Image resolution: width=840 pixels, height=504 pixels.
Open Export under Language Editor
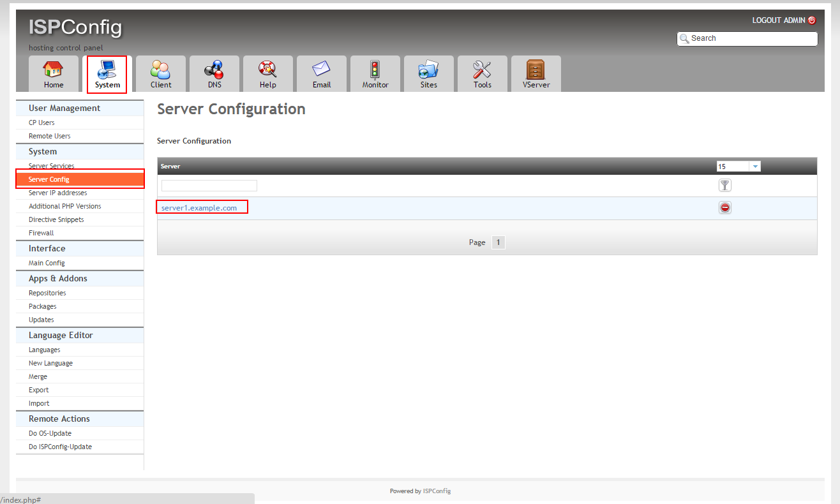pyautogui.click(x=80, y=390)
